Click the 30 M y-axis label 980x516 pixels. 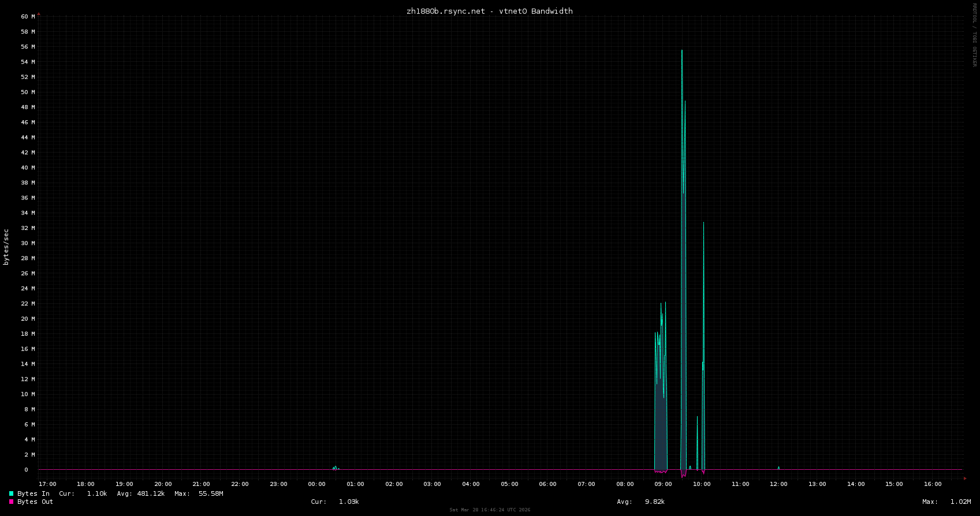pos(28,243)
